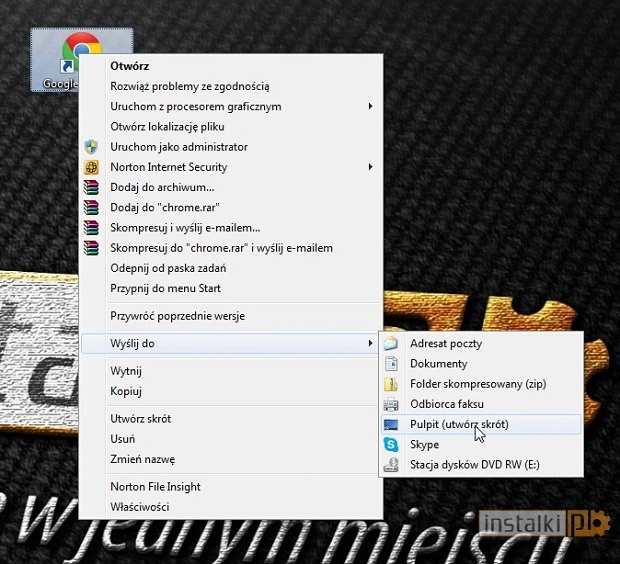
Task: Expand the Norton Internet Security submenu arrow
Action: (x=370, y=167)
